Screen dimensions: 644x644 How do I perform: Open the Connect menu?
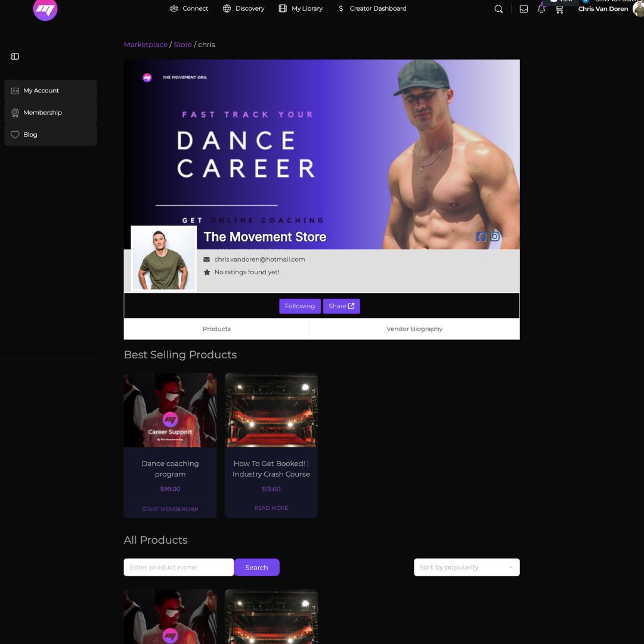[189, 8]
